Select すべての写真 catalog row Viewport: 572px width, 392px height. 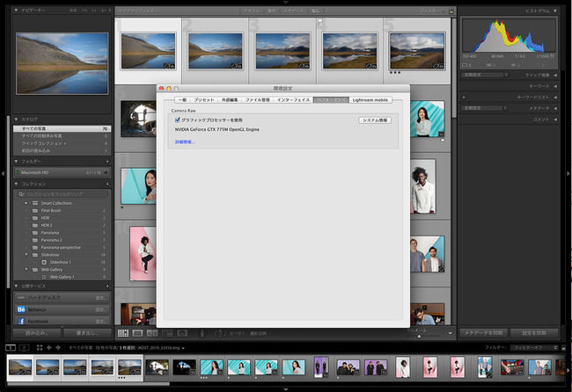pos(62,128)
